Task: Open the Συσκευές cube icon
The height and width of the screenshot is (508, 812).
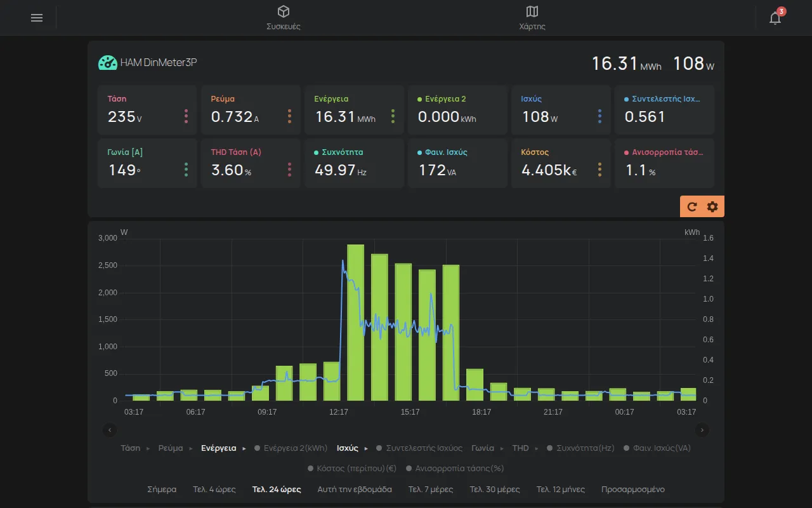Action: [x=284, y=11]
